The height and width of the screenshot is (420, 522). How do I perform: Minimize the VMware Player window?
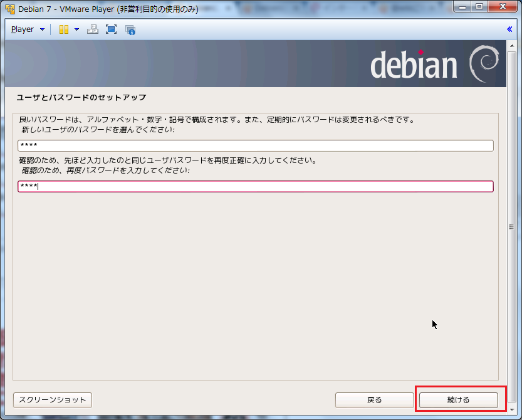point(463,8)
